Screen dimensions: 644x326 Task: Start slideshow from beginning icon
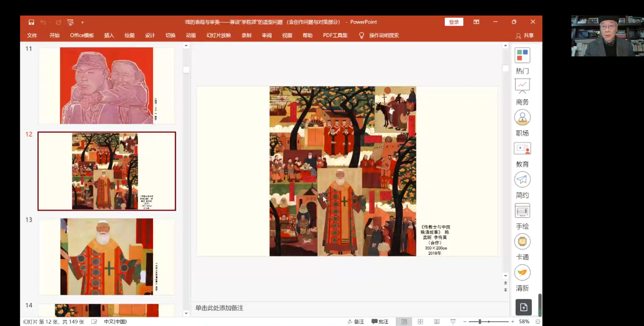pyautogui.click(x=71, y=22)
